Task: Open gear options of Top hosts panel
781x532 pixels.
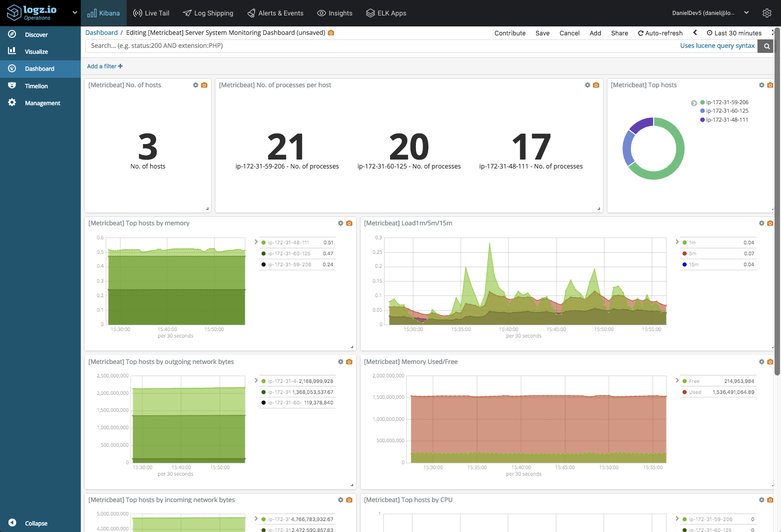Action: point(762,85)
